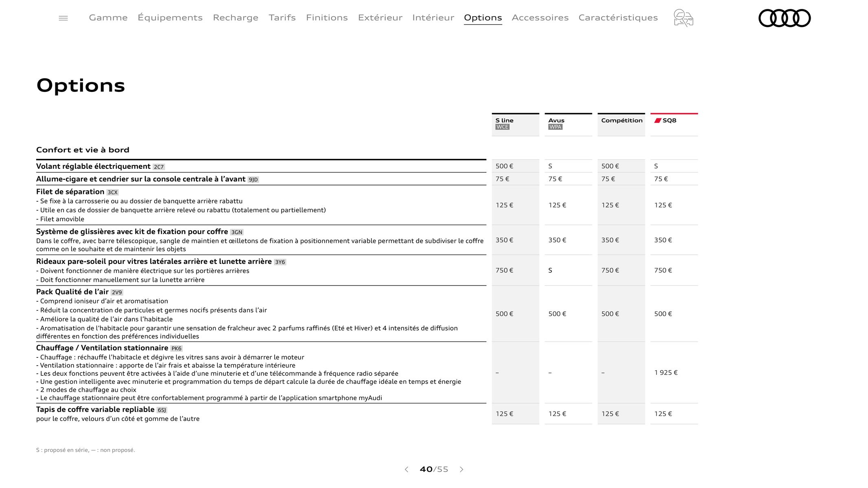This screenshot has height=488, width=868.
Task: Open the Accessoires tab
Action: point(540,17)
